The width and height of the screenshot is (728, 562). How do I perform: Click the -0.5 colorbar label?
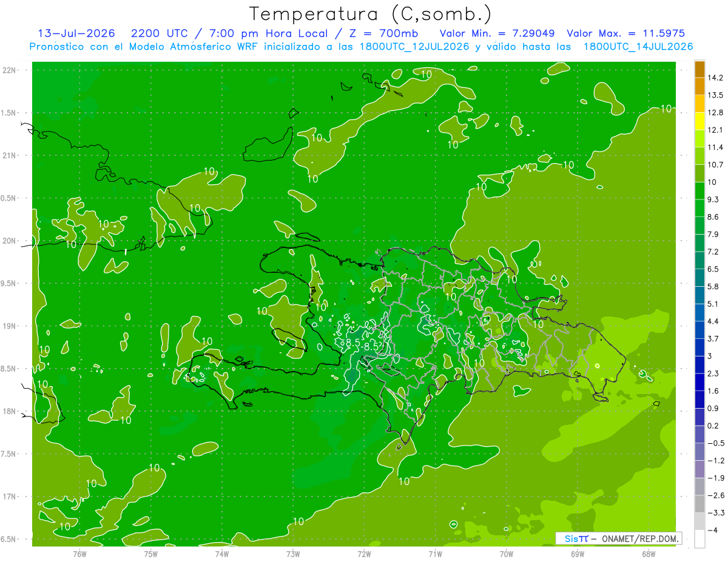[x=715, y=443]
